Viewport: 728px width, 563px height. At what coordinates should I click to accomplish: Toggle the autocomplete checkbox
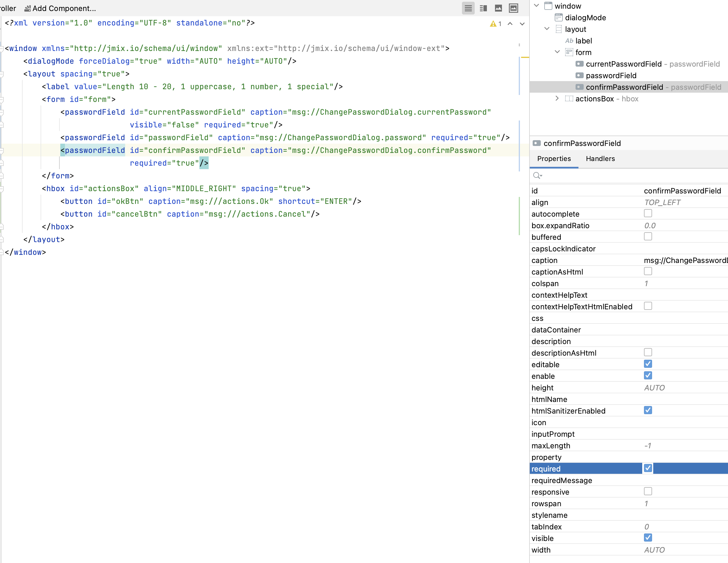click(648, 213)
